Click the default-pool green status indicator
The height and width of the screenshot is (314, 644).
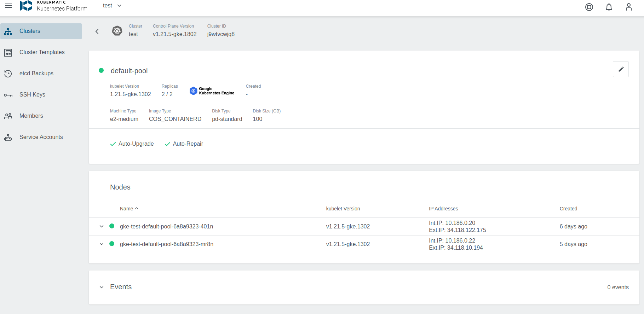coord(101,71)
